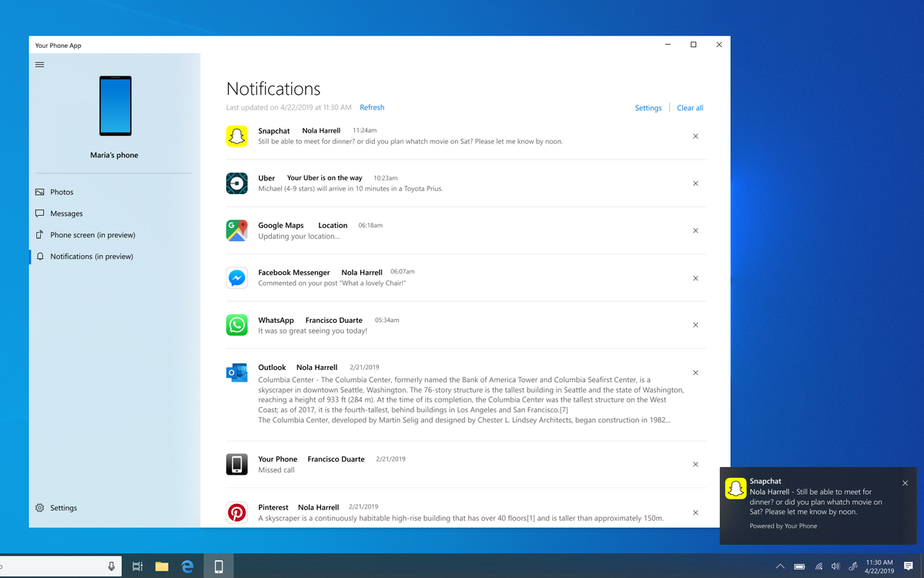Image resolution: width=924 pixels, height=578 pixels.
Task: Click the Your Phone missed call icon
Action: pyautogui.click(x=236, y=464)
